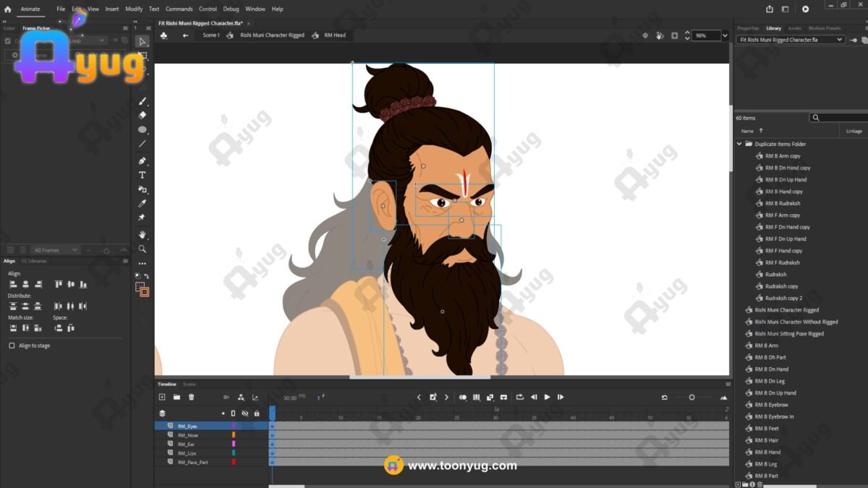
Task: Select the Text tool
Action: pyautogui.click(x=142, y=175)
